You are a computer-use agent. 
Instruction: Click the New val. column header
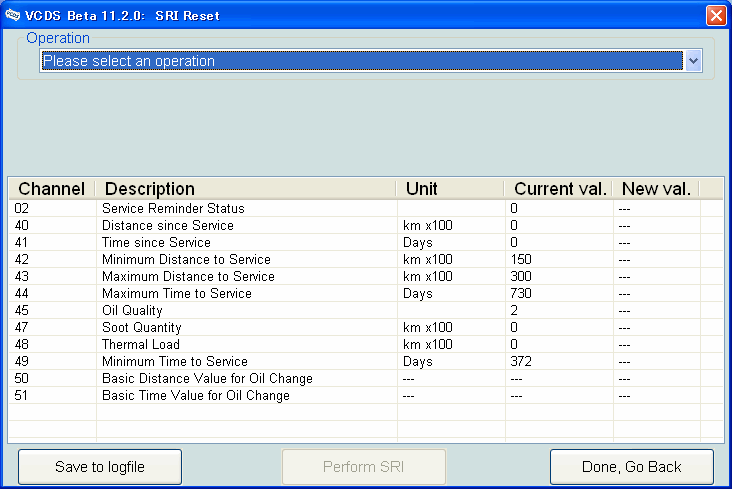pyautogui.click(x=656, y=189)
